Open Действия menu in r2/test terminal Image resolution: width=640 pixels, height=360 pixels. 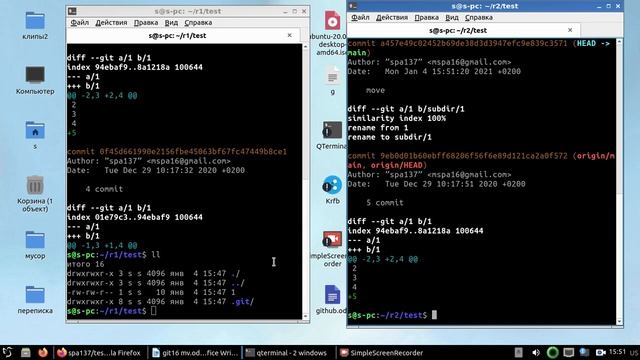[392, 17]
